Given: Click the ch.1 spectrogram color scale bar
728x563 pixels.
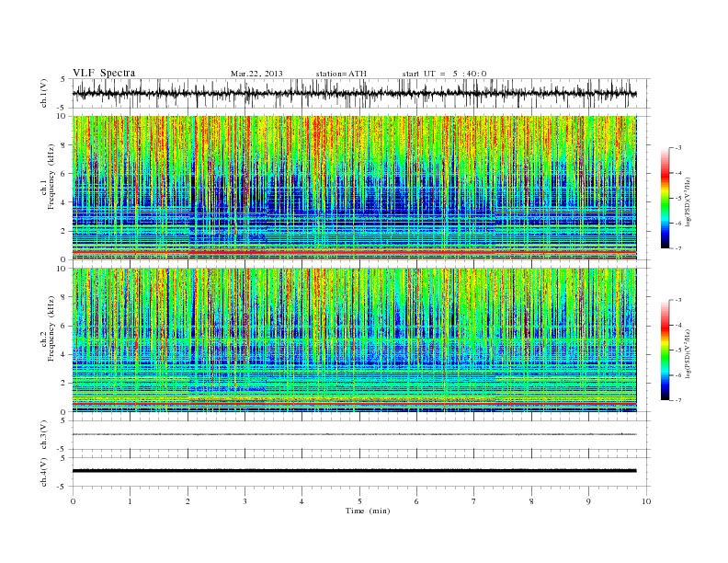Looking at the screenshot, I should [665, 198].
